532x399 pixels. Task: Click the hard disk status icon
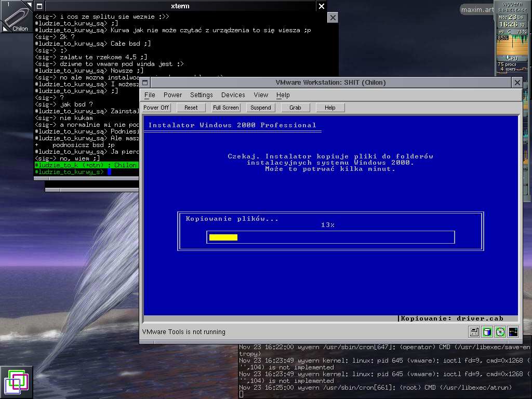[x=487, y=332]
